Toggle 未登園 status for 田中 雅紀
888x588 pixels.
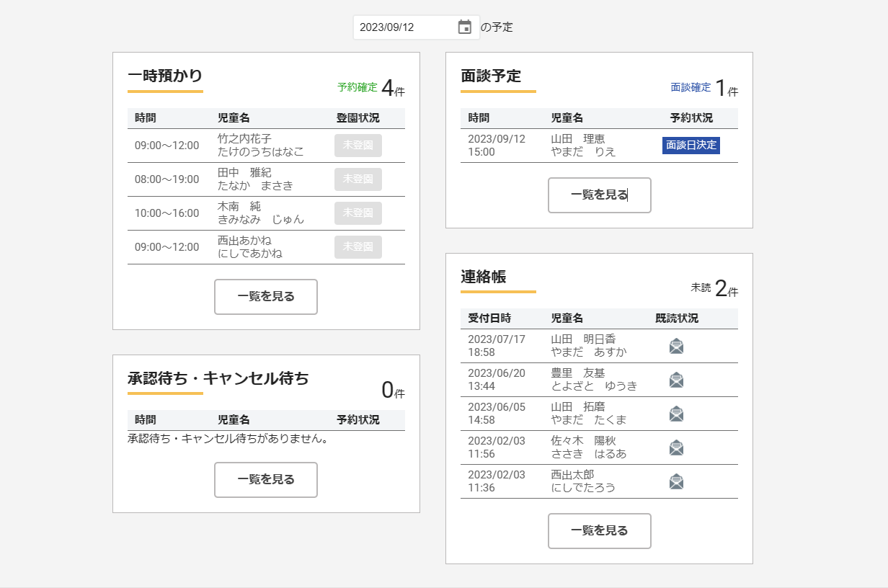tap(358, 179)
